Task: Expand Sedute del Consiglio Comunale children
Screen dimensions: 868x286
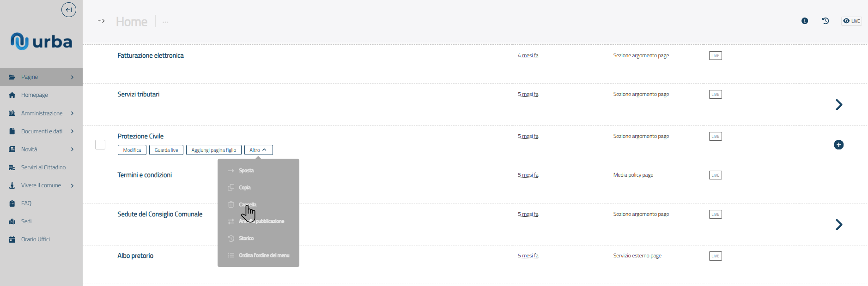Action: pos(839,225)
